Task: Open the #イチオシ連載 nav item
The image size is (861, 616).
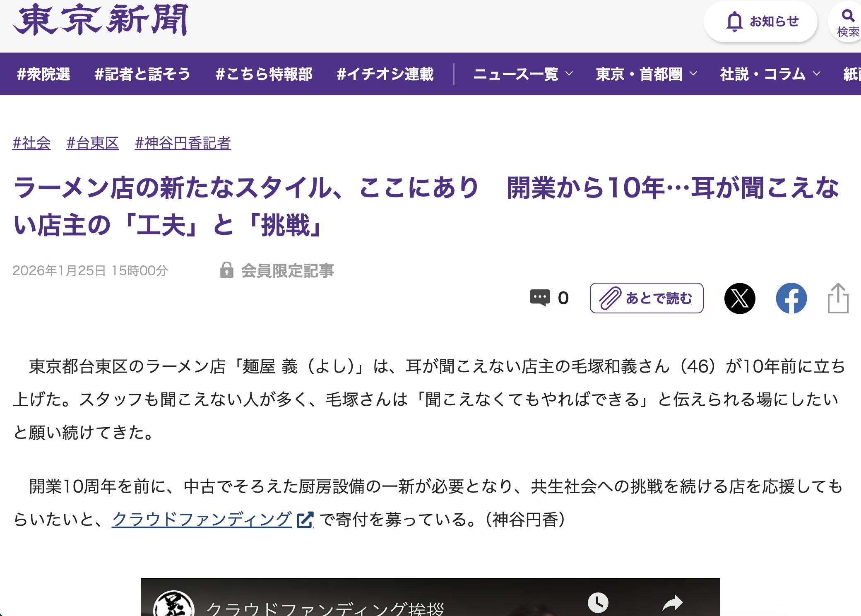Action: 385,74
